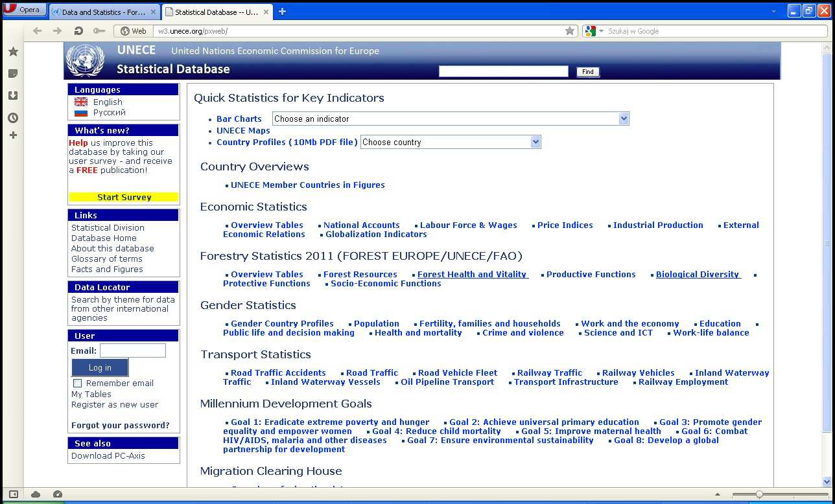Bookmark page with the address bar star
Image resolution: width=835 pixels, height=504 pixels.
tap(570, 31)
